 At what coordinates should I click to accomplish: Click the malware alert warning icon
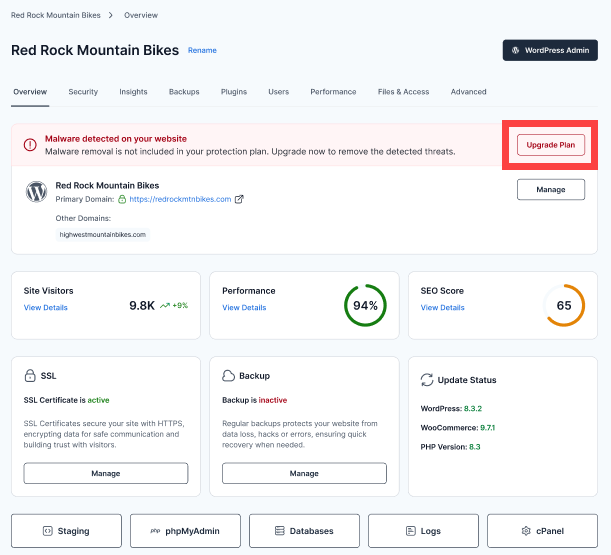(30, 145)
